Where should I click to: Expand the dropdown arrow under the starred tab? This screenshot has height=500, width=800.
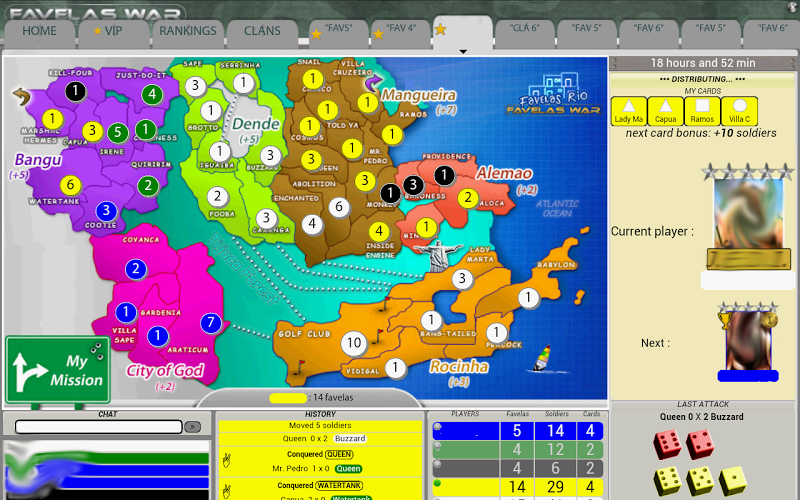(462, 50)
